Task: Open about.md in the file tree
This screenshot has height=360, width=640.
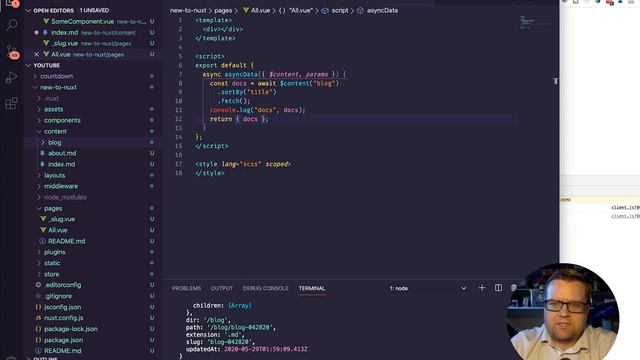Action: [62, 153]
